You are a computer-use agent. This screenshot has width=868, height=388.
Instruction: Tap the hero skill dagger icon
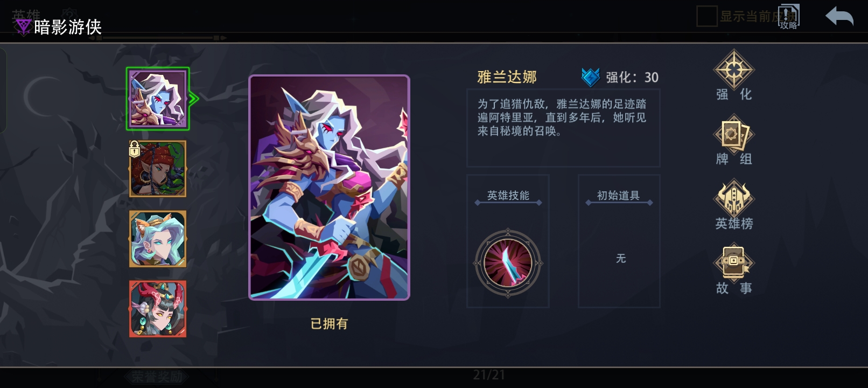[x=508, y=263]
